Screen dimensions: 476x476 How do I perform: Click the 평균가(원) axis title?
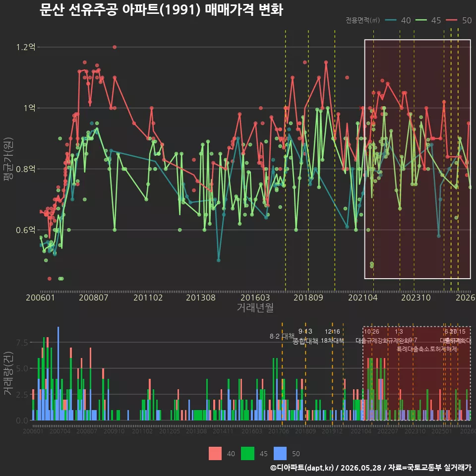[8, 159]
